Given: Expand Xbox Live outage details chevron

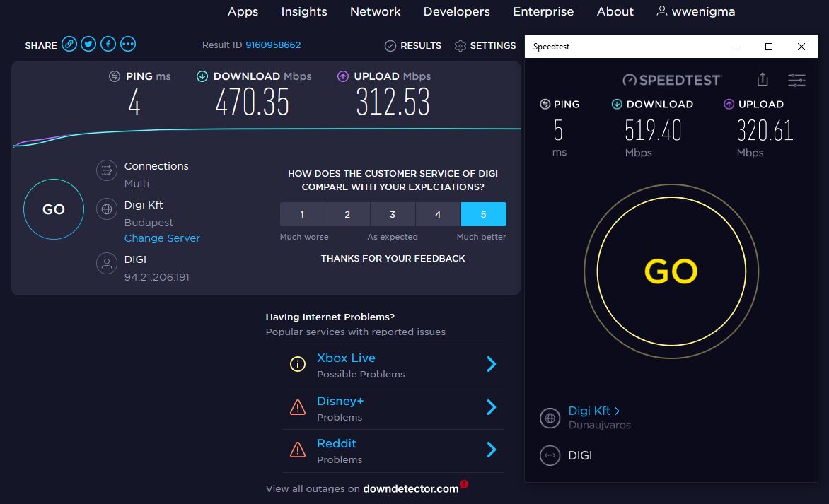Looking at the screenshot, I should [491, 364].
